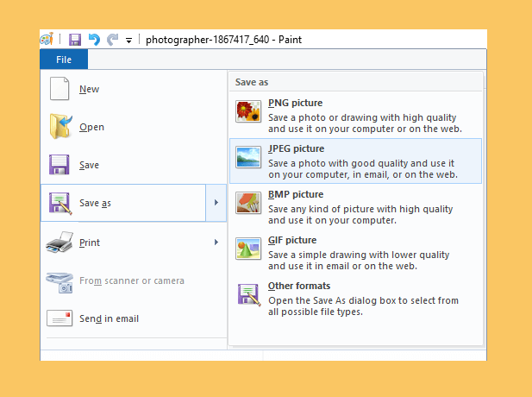532x397 pixels.
Task: Click the Undo arrow in quick access toolbar
Action: coord(94,40)
